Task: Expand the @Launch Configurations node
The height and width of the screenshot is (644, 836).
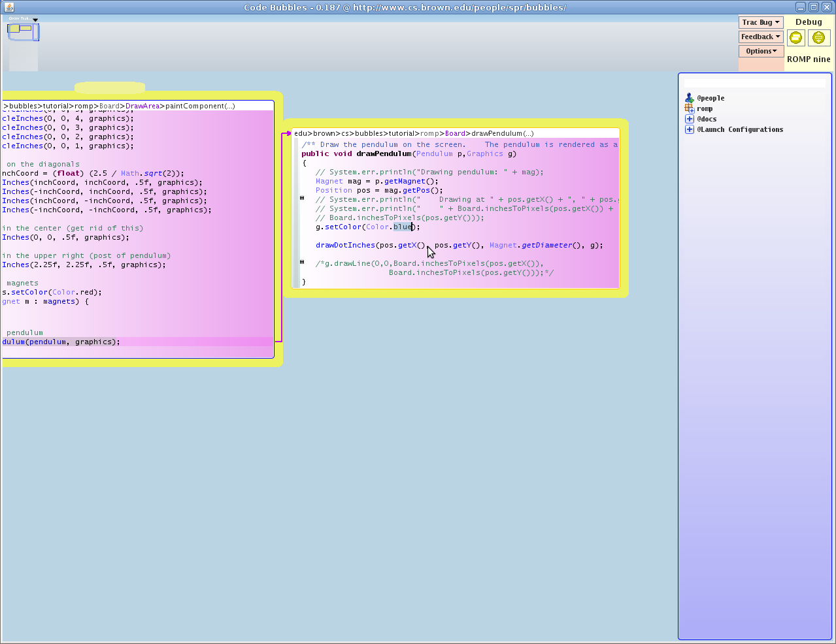Action: [689, 129]
